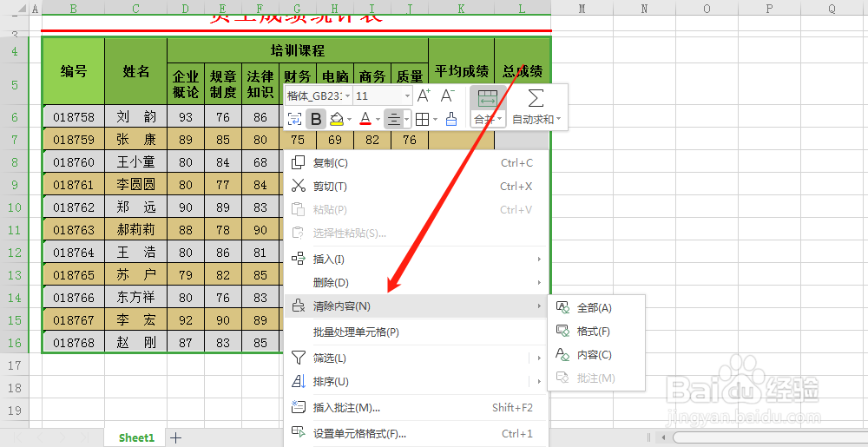This screenshot has height=447, width=868.
Task: Open 设置单元格格式(F)... from the context menu
Action: [416, 433]
